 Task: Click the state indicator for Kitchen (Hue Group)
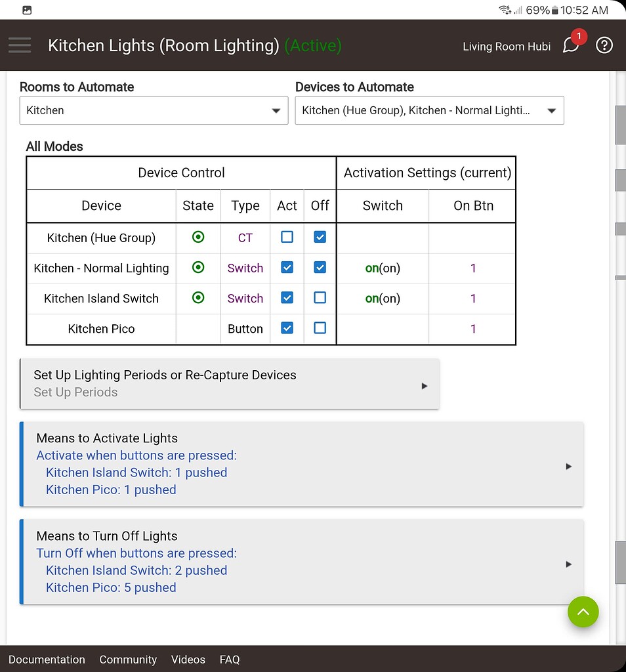(198, 237)
